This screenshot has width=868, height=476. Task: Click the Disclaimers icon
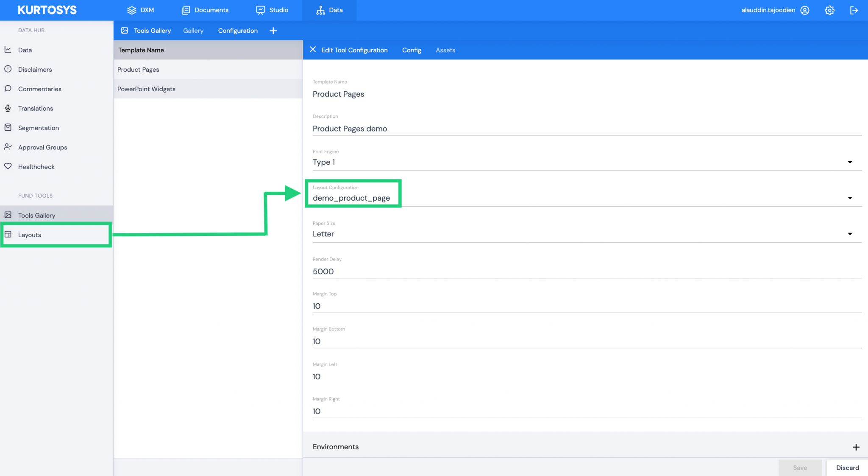pos(8,69)
